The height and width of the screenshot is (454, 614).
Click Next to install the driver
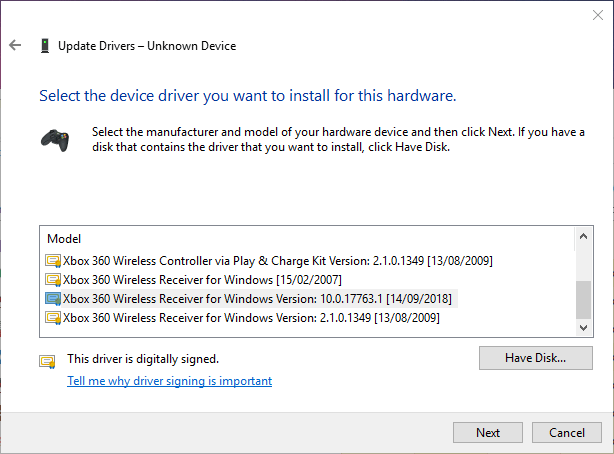tap(488, 433)
